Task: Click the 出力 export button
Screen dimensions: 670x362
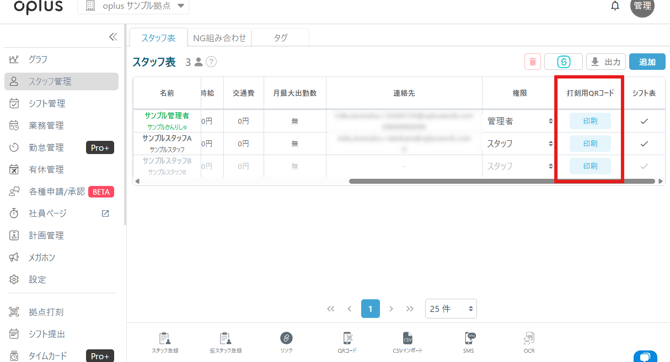Action: tap(605, 62)
